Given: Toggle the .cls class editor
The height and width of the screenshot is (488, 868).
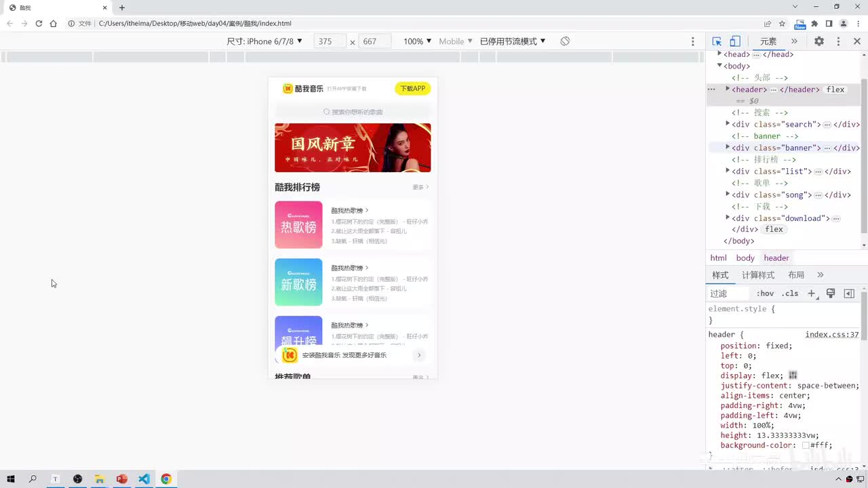Looking at the screenshot, I should coord(790,293).
